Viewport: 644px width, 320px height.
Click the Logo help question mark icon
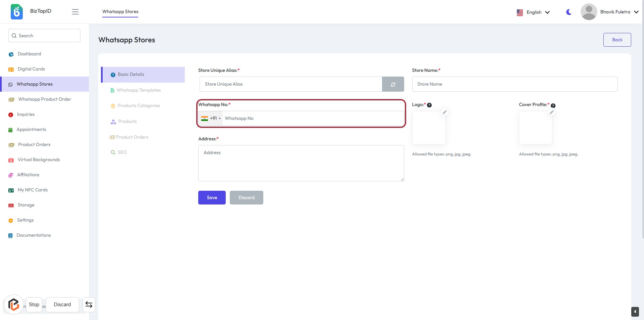[x=429, y=105]
